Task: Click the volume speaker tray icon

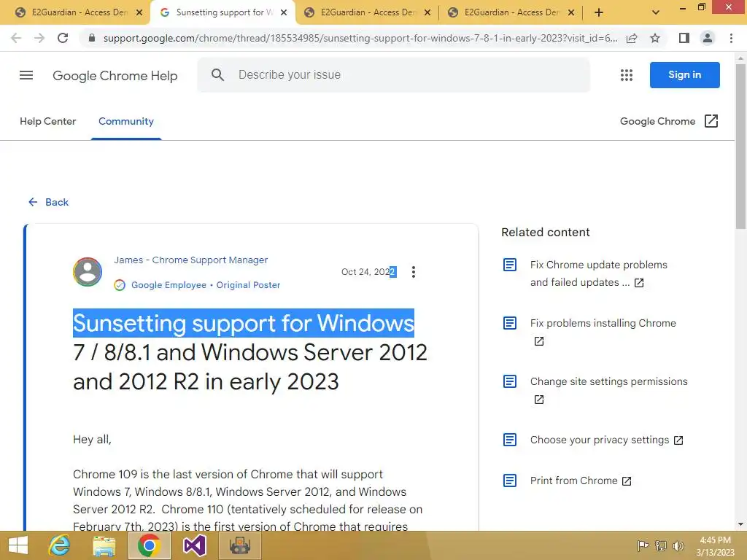Action: click(x=678, y=545)
